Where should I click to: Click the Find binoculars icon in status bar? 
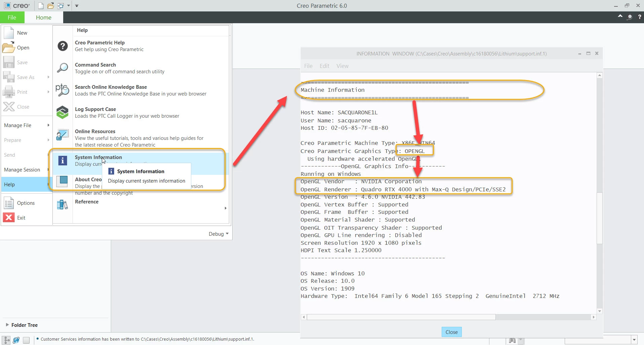coord(512,340)
